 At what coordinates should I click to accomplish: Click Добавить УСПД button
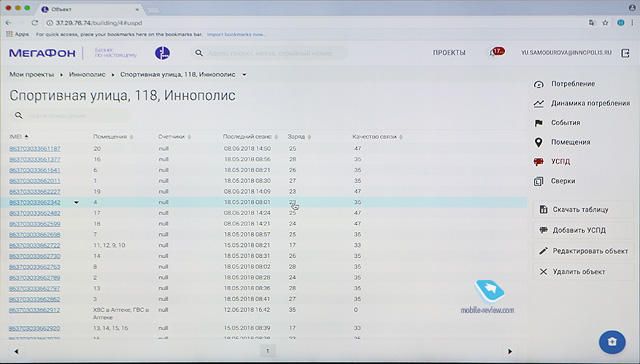point(583,230)
